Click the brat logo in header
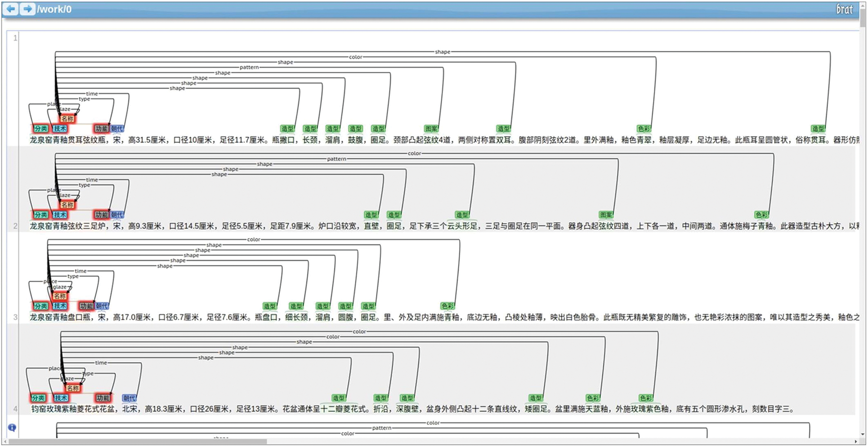The height and width of the screenshot is (447, 868). coord(844,9)
